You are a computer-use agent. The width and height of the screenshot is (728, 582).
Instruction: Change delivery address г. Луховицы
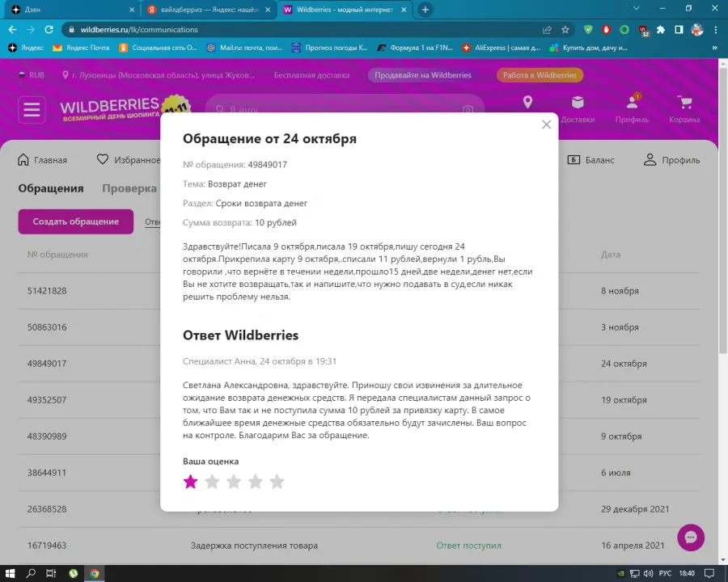(x=159, y=75)
